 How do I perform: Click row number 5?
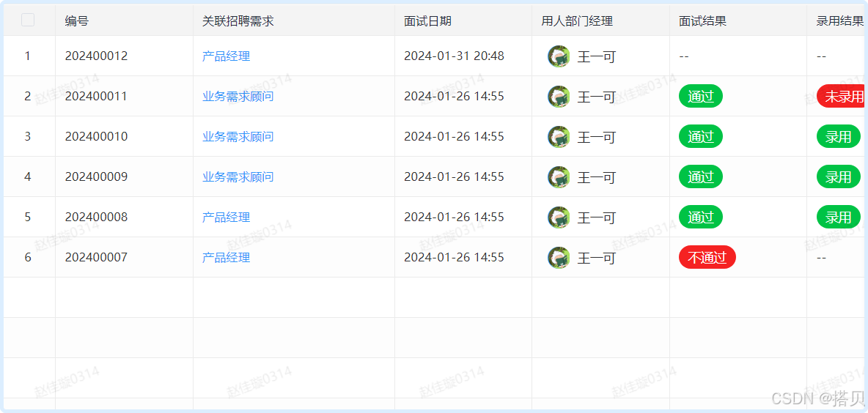click(x=28, y=217)
